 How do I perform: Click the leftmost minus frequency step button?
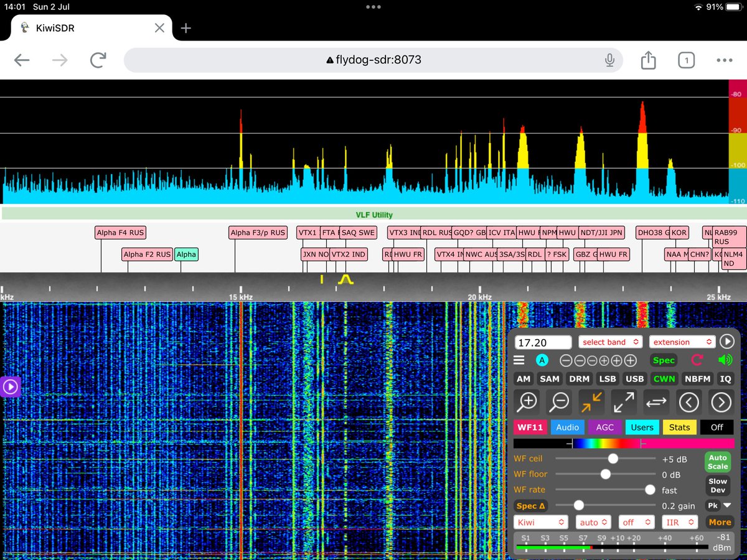tap(565, 360)
